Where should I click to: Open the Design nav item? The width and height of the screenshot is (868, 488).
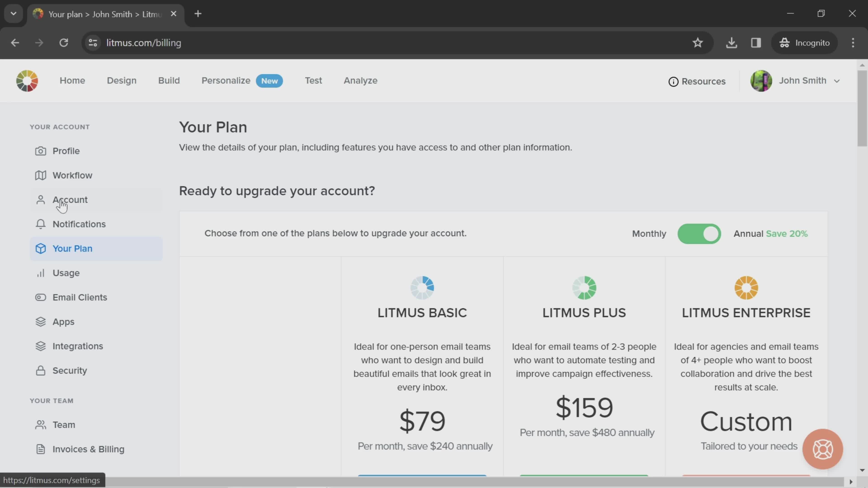(x=122, y=80)
